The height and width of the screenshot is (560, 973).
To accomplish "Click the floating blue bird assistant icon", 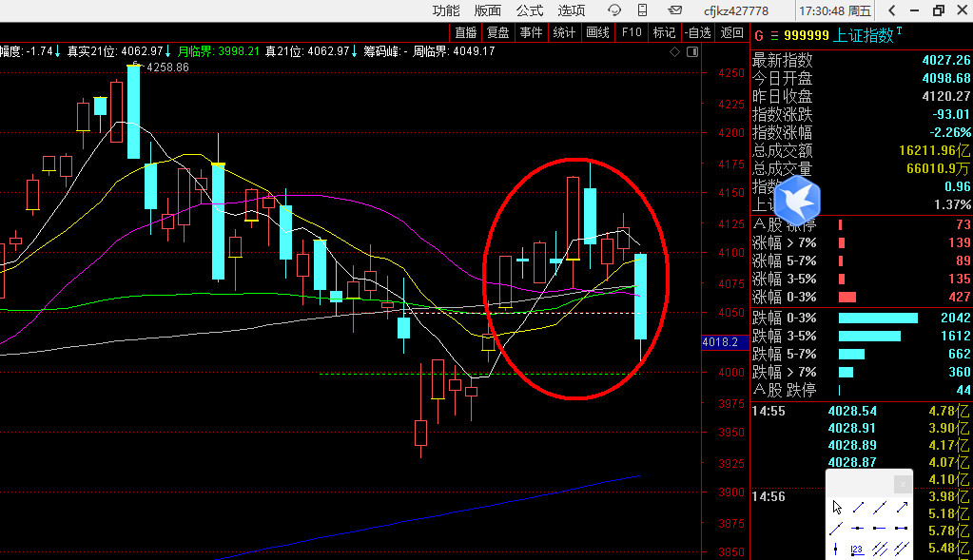I will (x=797, y=200).
